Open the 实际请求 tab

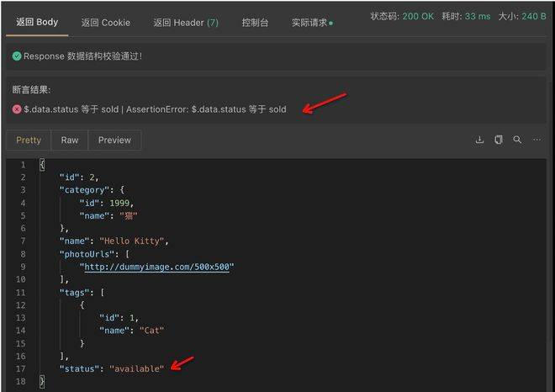pyautogui.click(x=310, y=23)
